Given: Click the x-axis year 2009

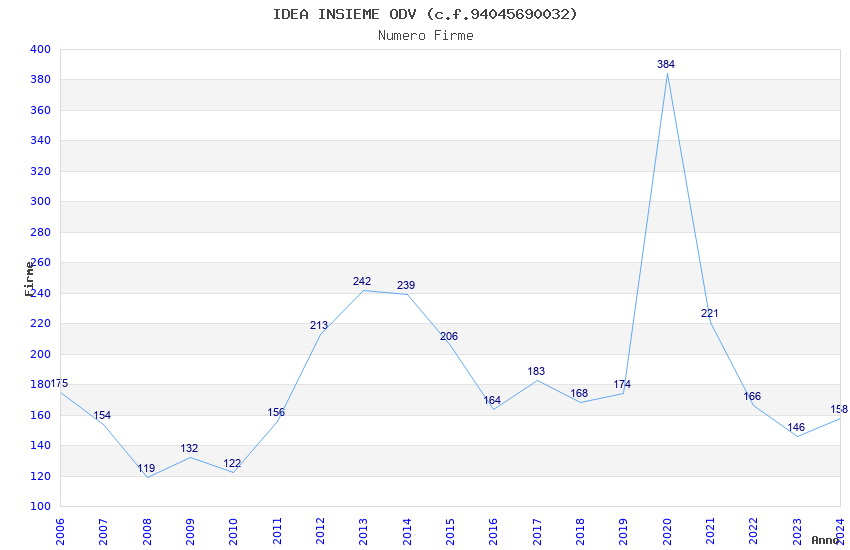Looking at the screenshot, I should pyautogui.click(x=190, y=531).
